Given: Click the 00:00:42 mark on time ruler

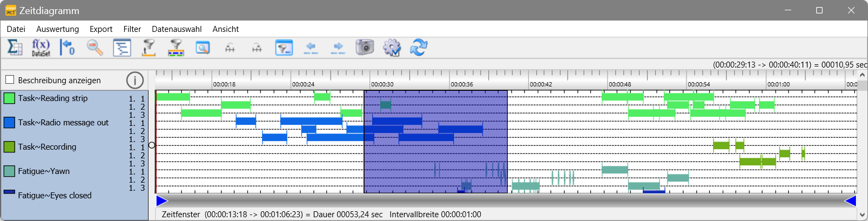Looking at the screenshot, I should [541, 84].
